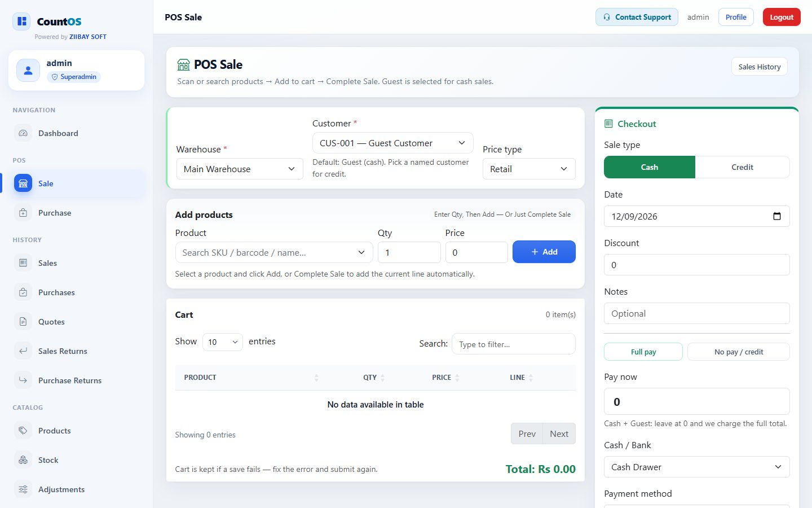Change the Show entries count dropdown
This screenshot has width=812, height=508.
[223, 341]
